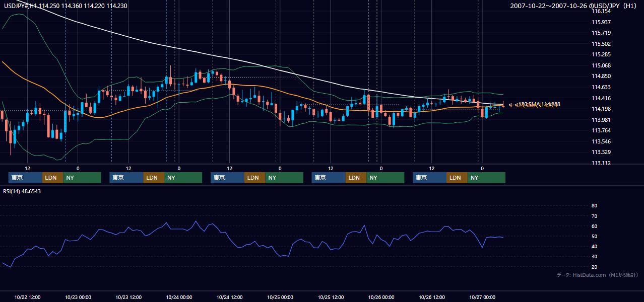This screenshot has height=302, width=644.
Task: Click the 10/24 12:00 date axis label
Action: pyautogui.click(x=229, y=297)
